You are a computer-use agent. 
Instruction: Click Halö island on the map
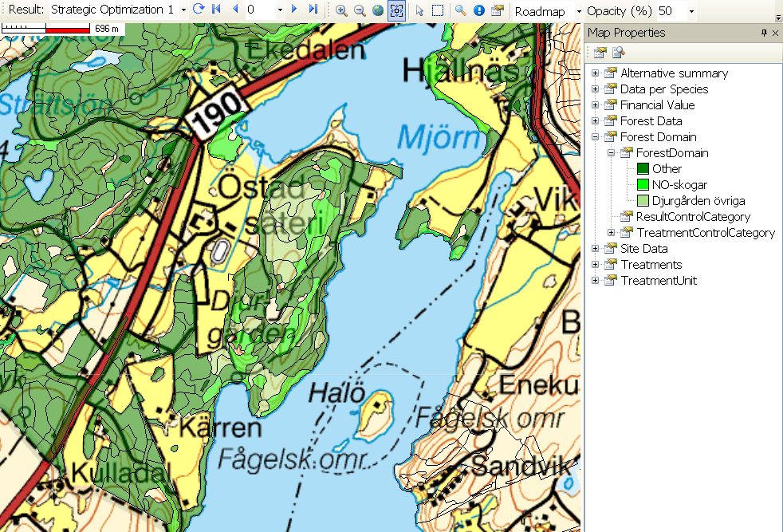pos(376,415)
